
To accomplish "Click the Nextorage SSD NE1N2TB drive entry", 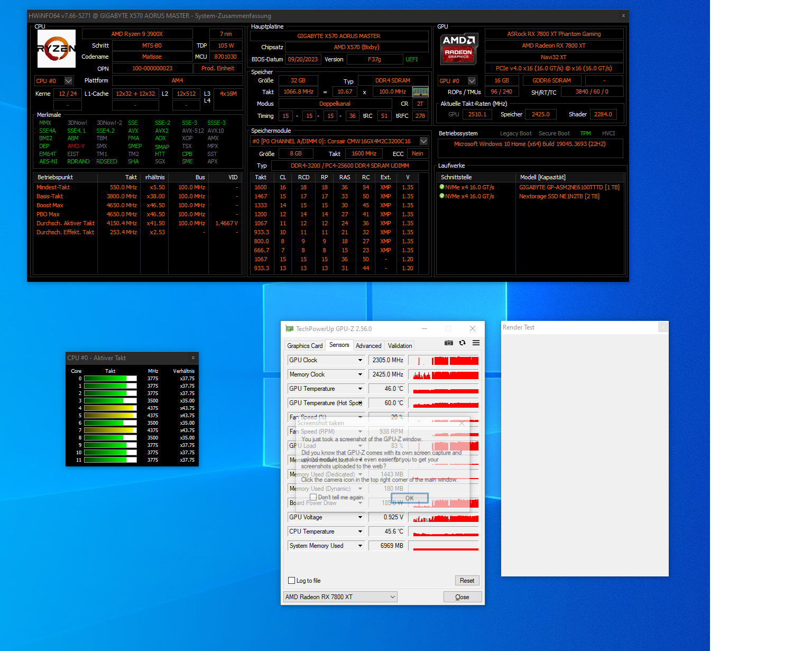I will pos(559,196).
